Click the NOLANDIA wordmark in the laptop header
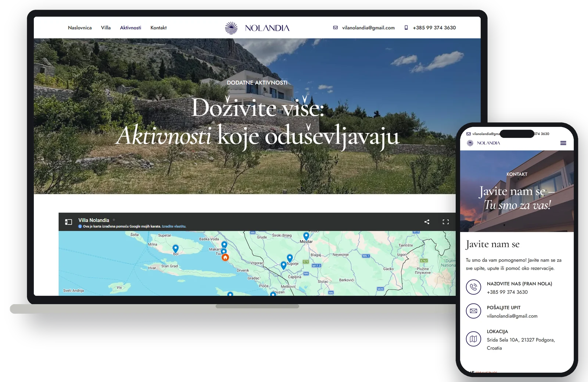Viewport: 588px width, 382px height. (x=267, y=28)
